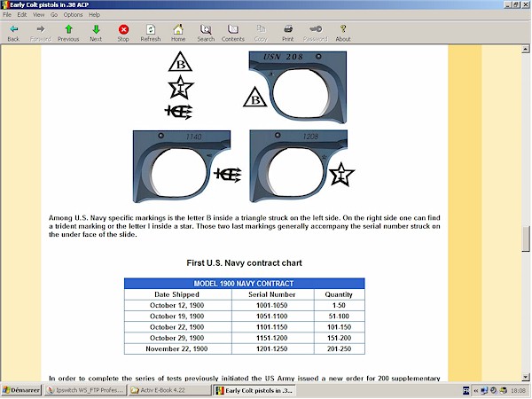The image size is (532, 399).
Task: Switch to Activ E-Book 4.22 taskbar window
Action: (169, 390)
